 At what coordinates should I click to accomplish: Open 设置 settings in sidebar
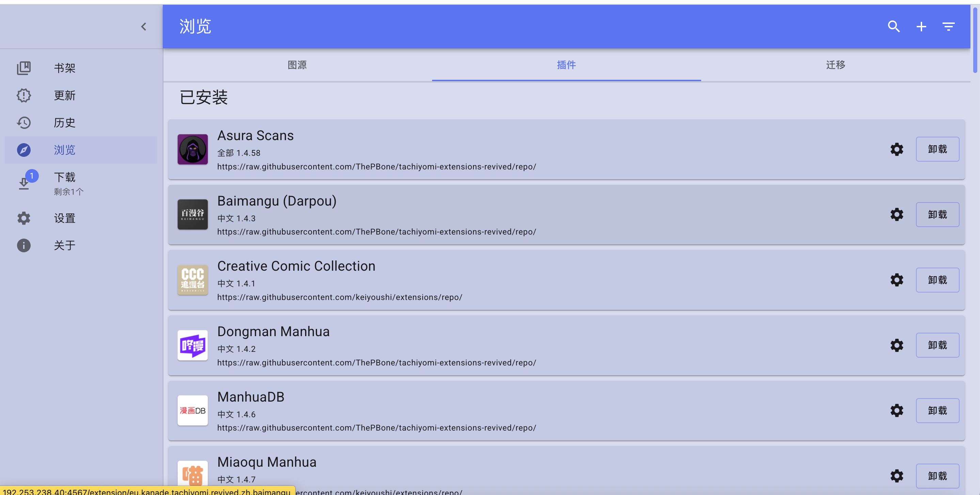[x=65, y=218]
